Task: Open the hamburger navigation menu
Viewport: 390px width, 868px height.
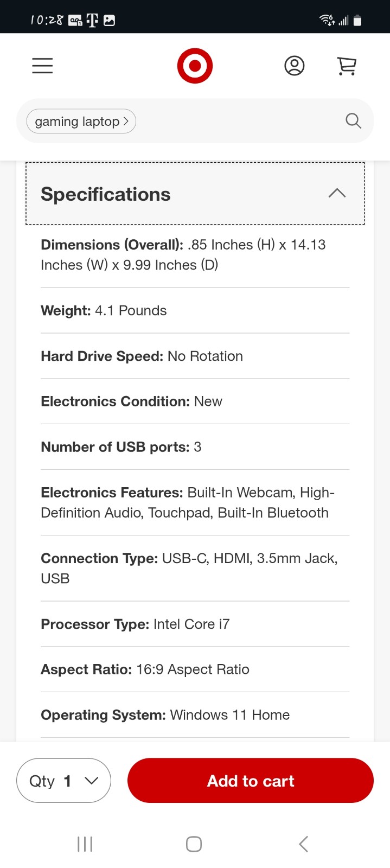Action: [42, 66]
